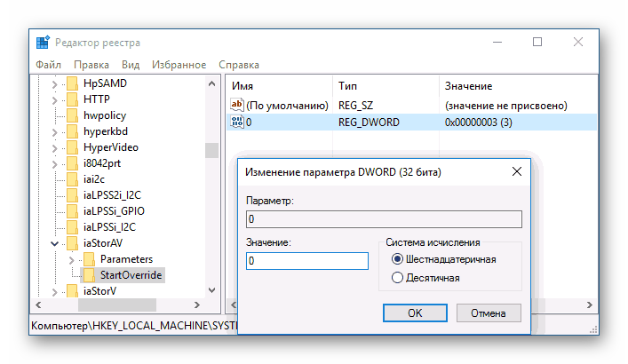Click the 0x00000003 (3) value cell
This screenshot has height=364, width=628.
(x=478, y=123)
